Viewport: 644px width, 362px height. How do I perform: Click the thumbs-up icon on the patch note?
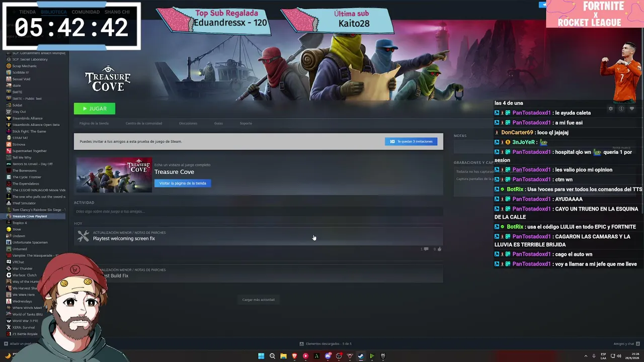[439, 249]
